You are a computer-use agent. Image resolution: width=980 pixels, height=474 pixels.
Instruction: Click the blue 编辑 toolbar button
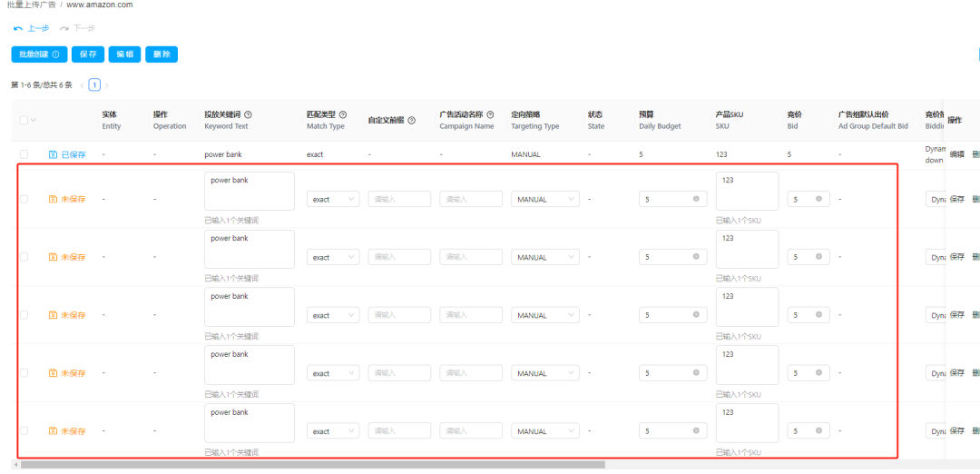(125, 54)
